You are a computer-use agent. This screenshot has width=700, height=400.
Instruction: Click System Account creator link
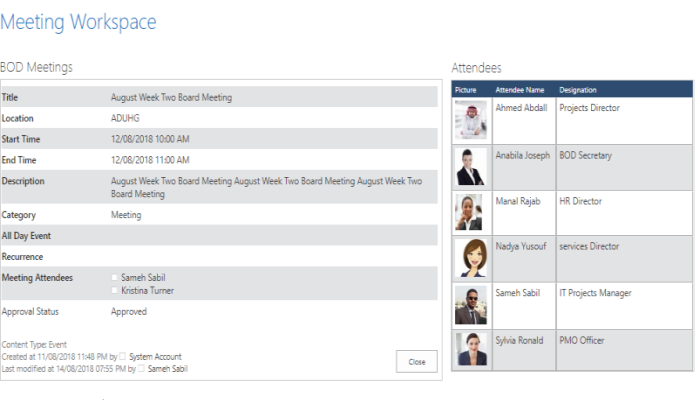(155, 356)
